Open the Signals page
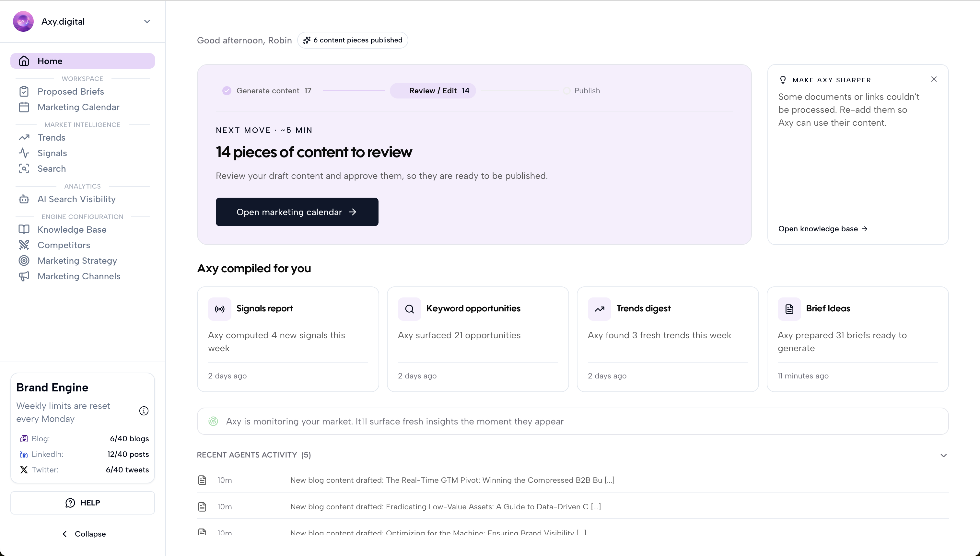980x556 pixels. tap(83, 153)
